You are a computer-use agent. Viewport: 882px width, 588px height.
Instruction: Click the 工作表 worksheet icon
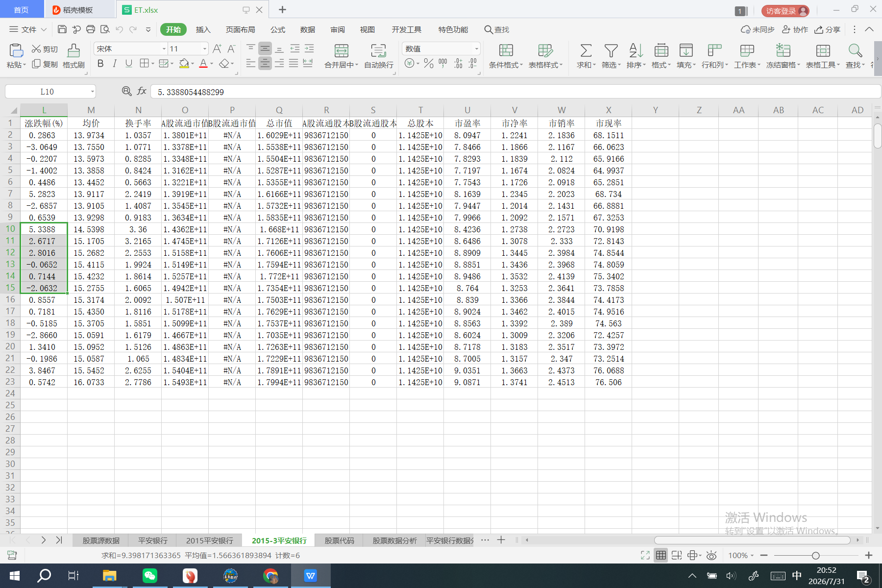point(747,50)
